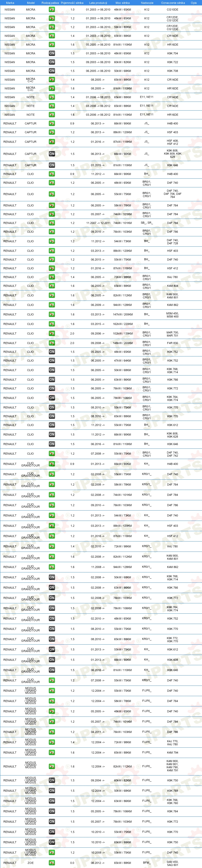Select the '59kW / 80KM' power cell
This screenshot has height=868, width=202.
click(123, 27)
